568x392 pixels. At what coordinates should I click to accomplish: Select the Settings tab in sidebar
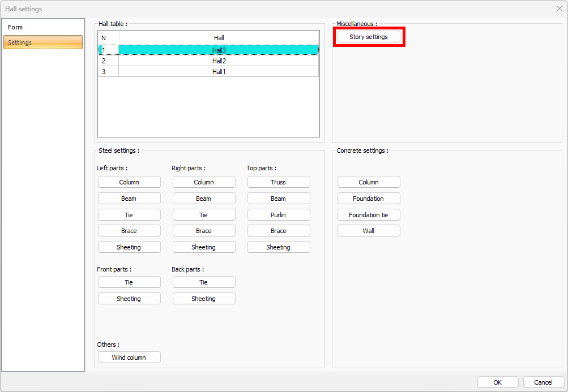[x=43, y=42]
